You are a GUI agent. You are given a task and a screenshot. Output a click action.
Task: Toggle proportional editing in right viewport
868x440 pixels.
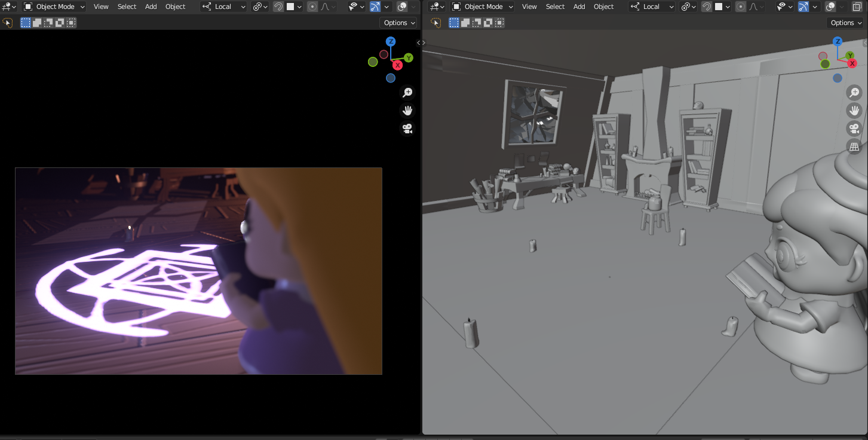[x=741, y=7]
